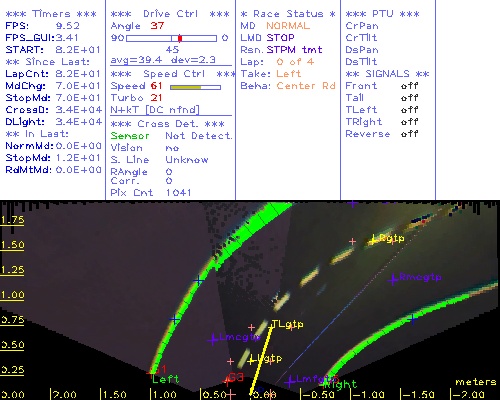Click the 1.50 vertical axis tick label
Image resolution: width=500 pixels, height=400 pixels.
12,245
